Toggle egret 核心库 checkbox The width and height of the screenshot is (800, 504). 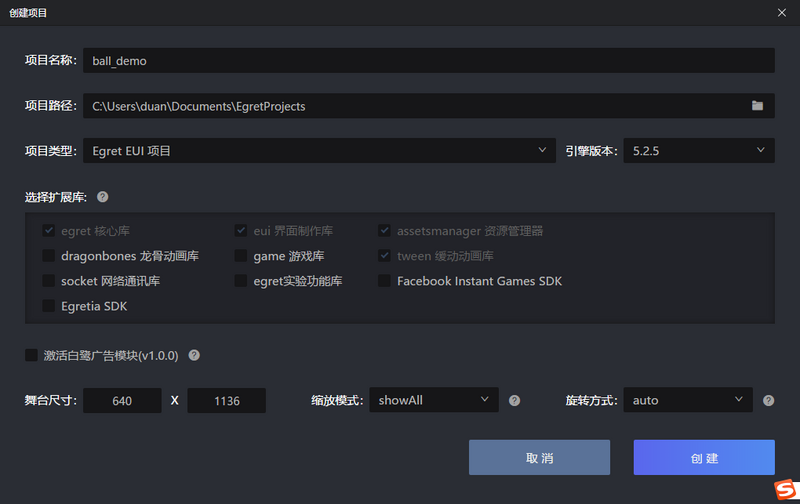(x=48, y=231)
